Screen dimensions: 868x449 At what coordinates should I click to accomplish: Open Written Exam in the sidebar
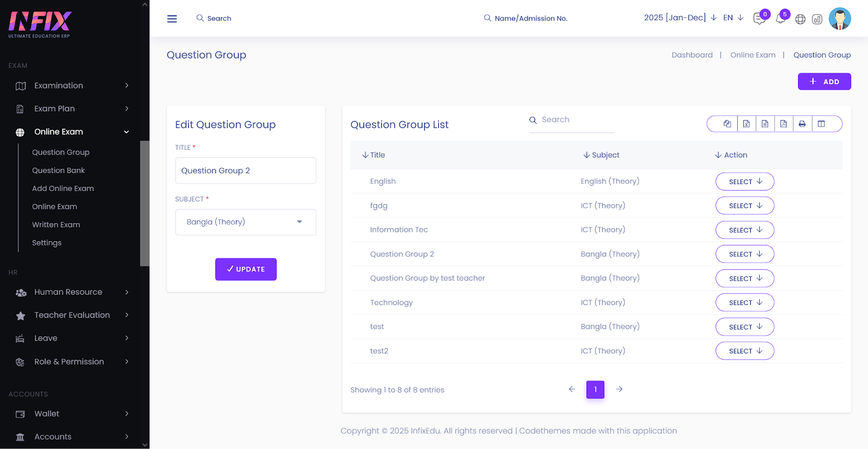point(56,225)
